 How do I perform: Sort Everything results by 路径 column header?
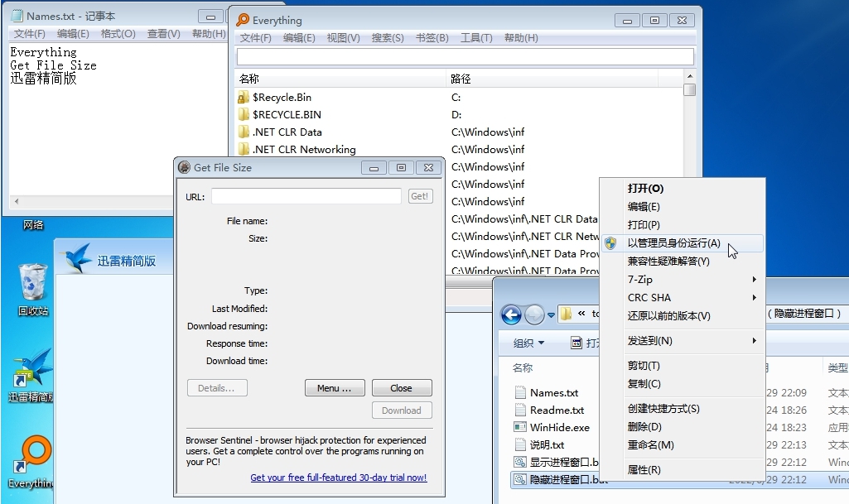click(x=552, y=79)
